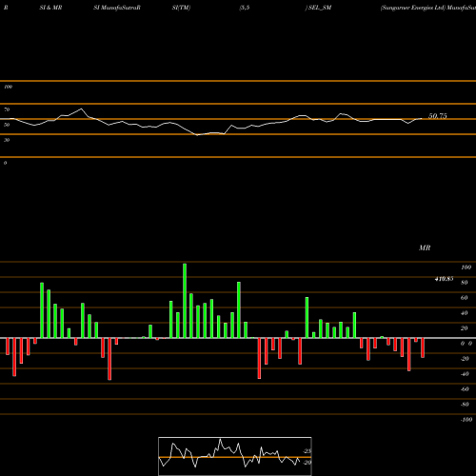Screen dimensions: 476x476
Task: Click the 50 label on RSI axis
Action: (7, 125)
